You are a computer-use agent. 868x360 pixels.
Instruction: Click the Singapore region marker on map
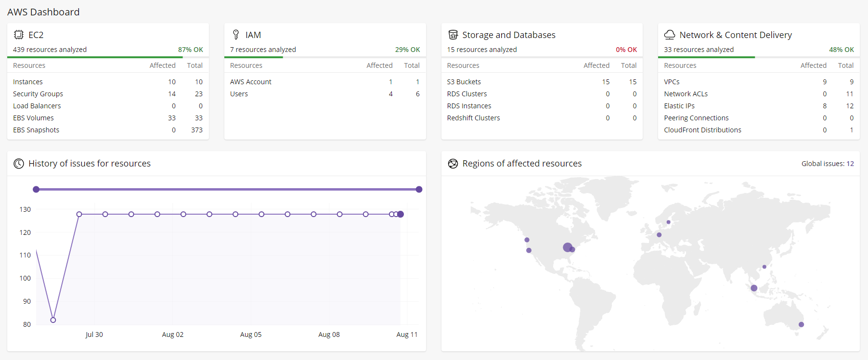(x=754, y=288)
